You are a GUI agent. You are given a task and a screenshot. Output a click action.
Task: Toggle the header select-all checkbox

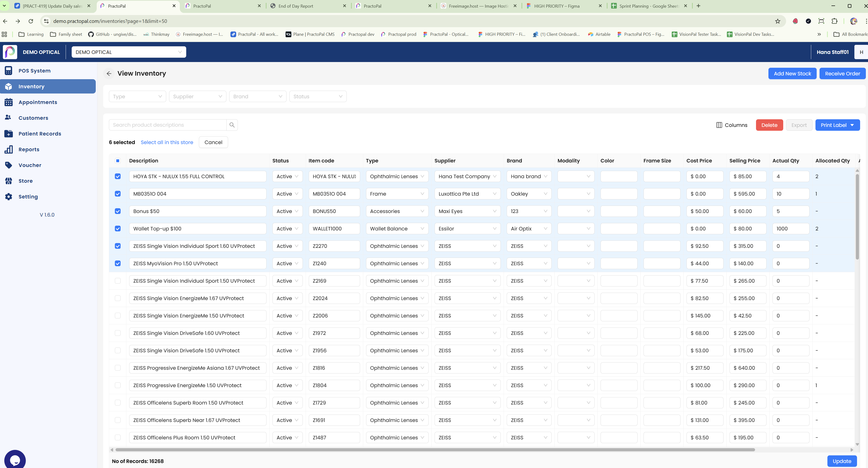coord(117,161)
